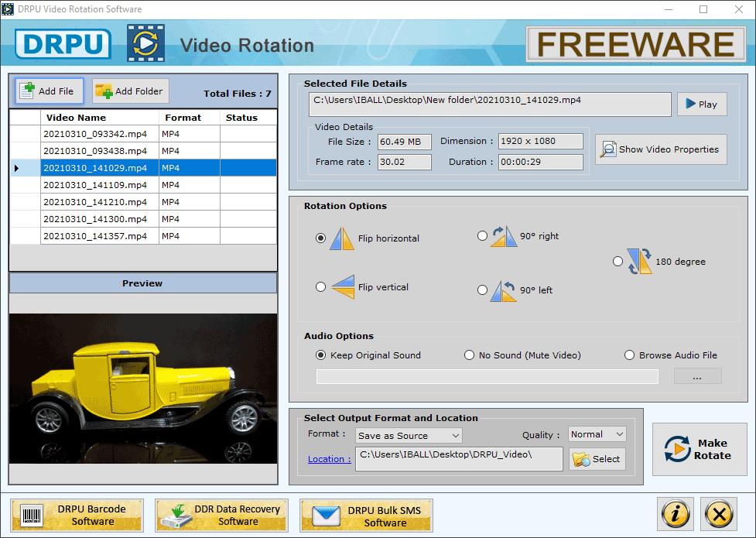Choose 90° left rotation radio

pyautogui.click(x=482, y=290)
